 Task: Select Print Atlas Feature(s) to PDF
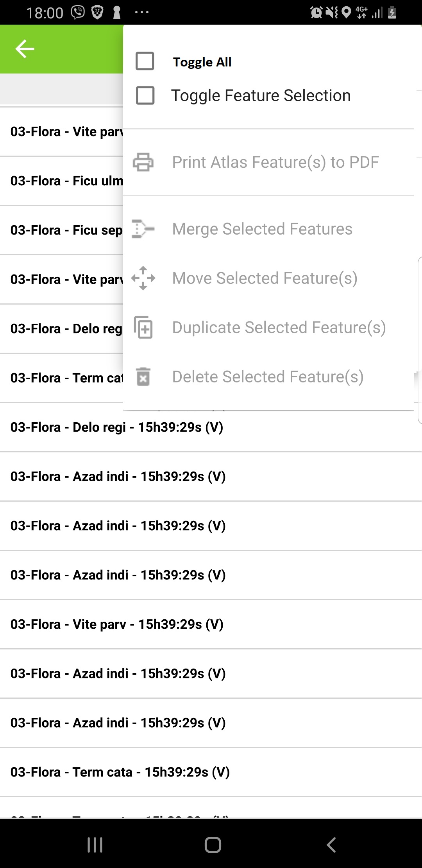pyautogui.click(x=275, y=162)
